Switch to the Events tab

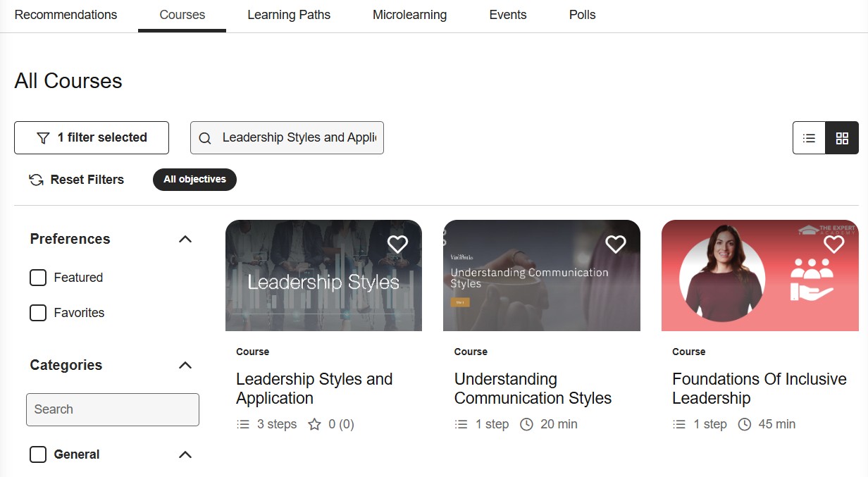pyautogui.click(x=508, y=15)
